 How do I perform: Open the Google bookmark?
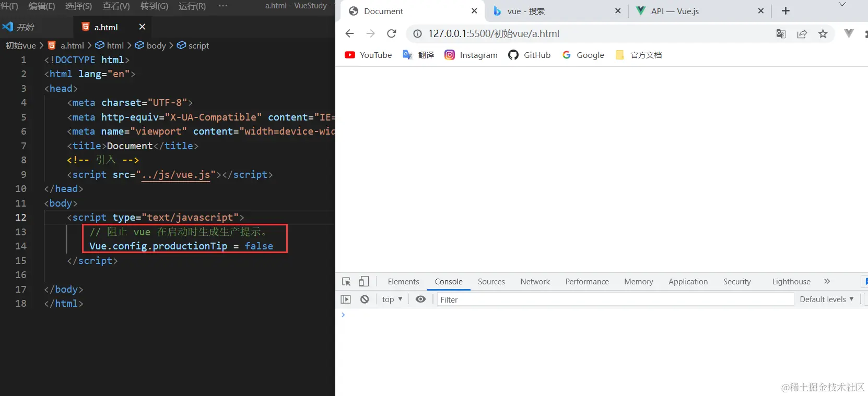pyautogui.click(x=583, y=55)
